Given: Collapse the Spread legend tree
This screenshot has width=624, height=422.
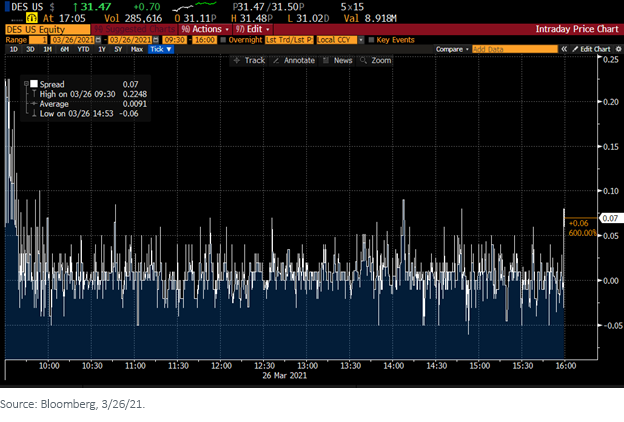Looking at the screenshot, I should [x=26, y=84].
